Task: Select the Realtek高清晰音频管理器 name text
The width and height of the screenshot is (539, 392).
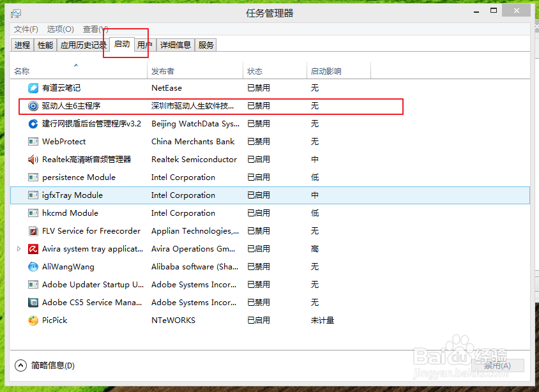Action: click(x=87, y=160)
